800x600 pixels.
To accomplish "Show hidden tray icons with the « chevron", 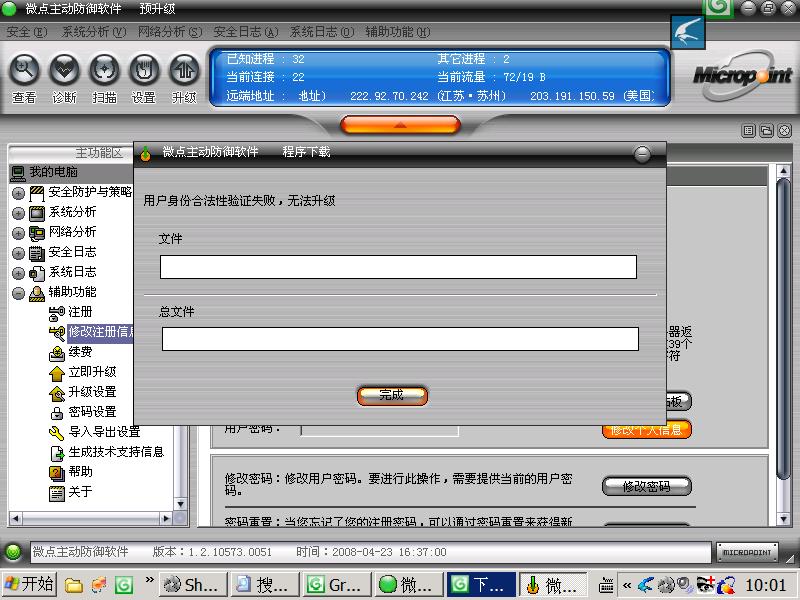I will pyautogui.click(x=627, y=585).
